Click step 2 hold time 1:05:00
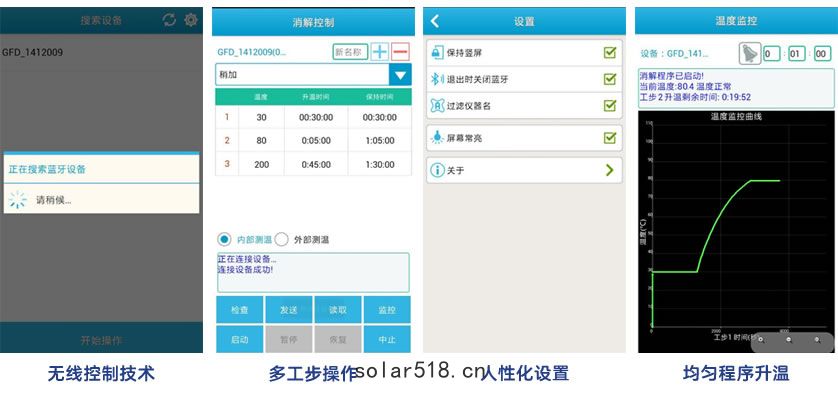838x393 pixels. pos(379,141)
